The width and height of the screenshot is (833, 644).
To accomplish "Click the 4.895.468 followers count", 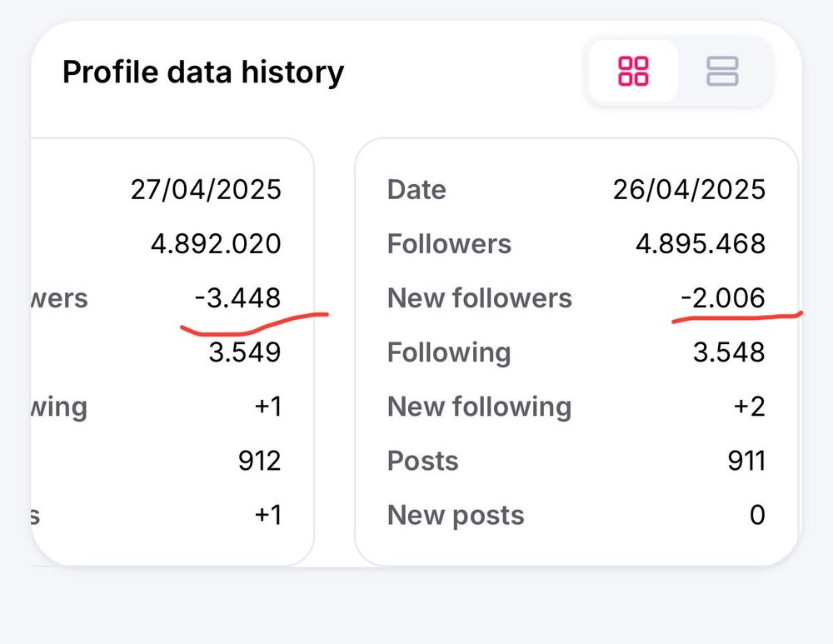I will [x=700, y=244].
